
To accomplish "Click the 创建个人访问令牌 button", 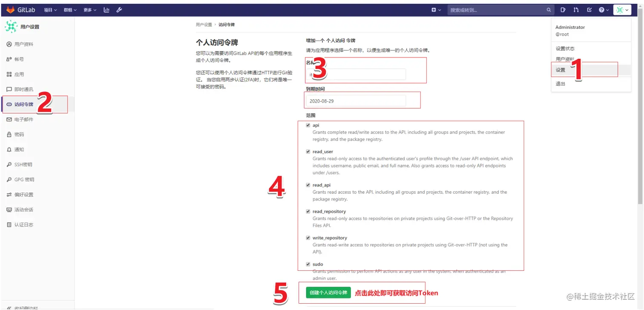I will pyautogui.click(x=328, y=293).
